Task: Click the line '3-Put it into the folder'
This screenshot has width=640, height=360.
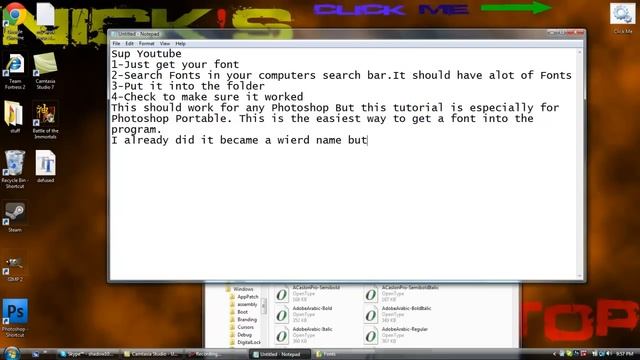Action: [x=188, y=86]
